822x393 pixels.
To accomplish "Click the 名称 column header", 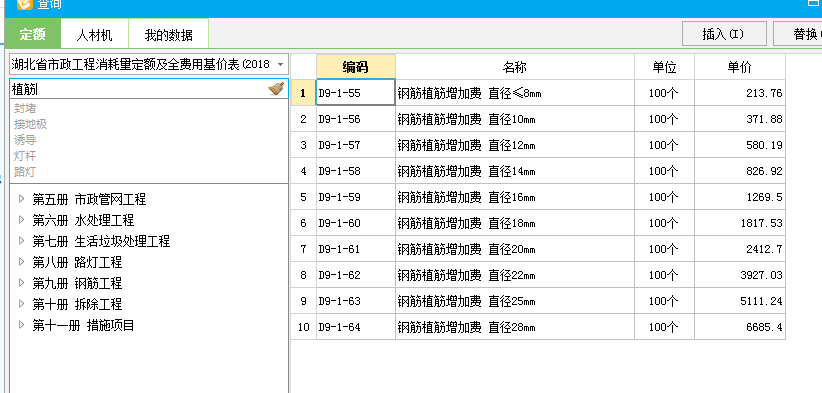I will click(515, 67).
